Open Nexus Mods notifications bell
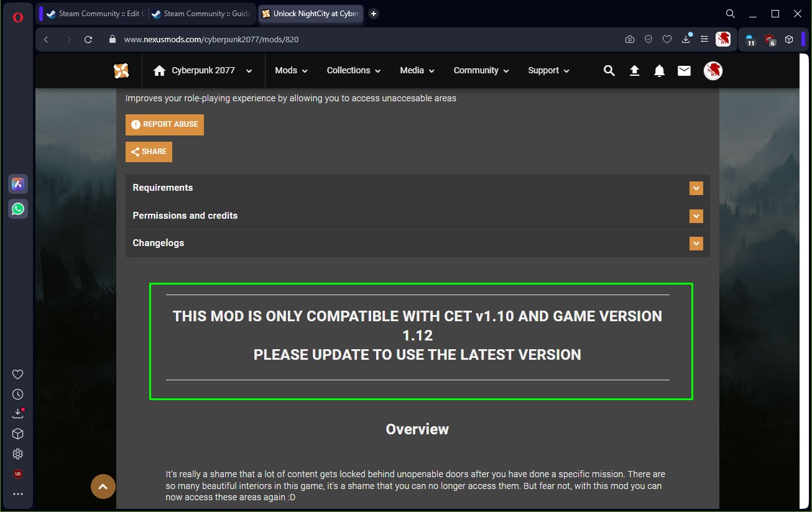 click(660, 71)
